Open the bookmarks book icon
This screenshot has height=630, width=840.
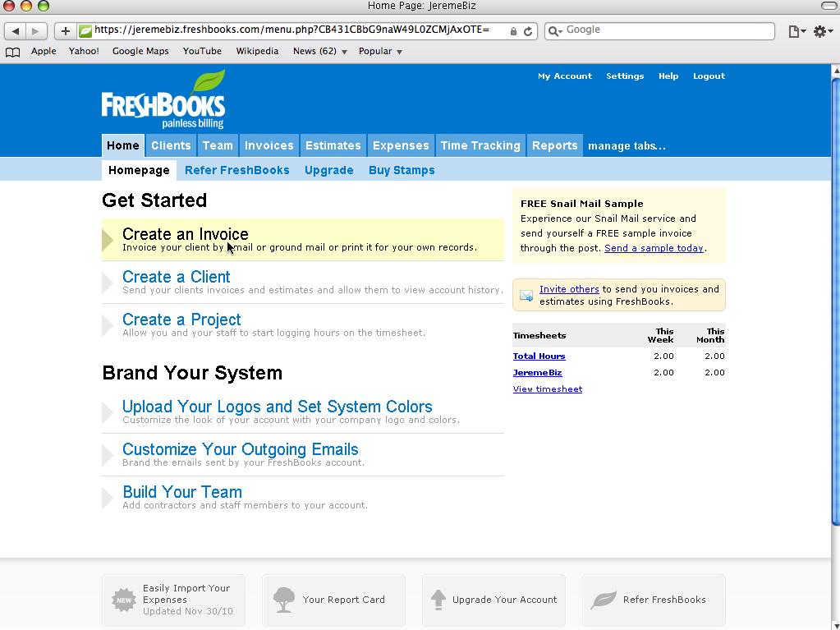pos(12,52)
